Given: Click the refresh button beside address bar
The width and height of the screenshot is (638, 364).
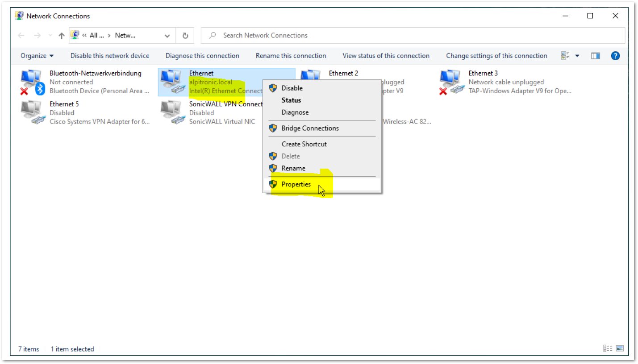Looking at the screenshot, I should [x=185, y=36].
